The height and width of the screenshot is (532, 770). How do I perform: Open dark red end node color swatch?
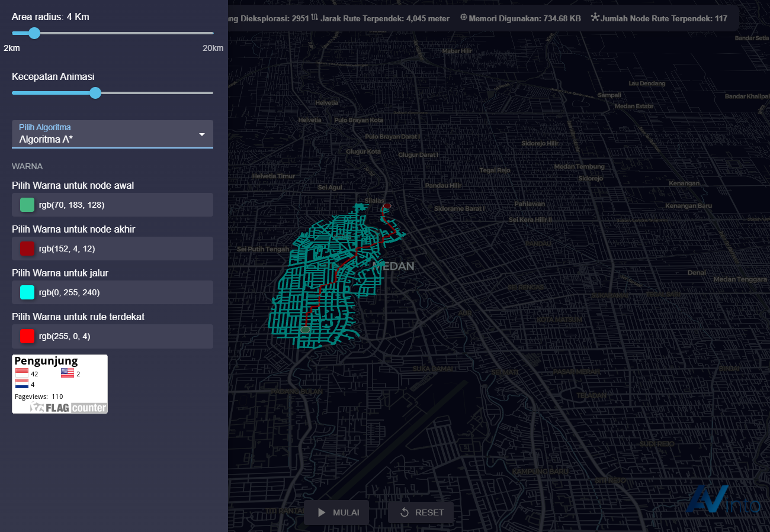pos(27,249)
